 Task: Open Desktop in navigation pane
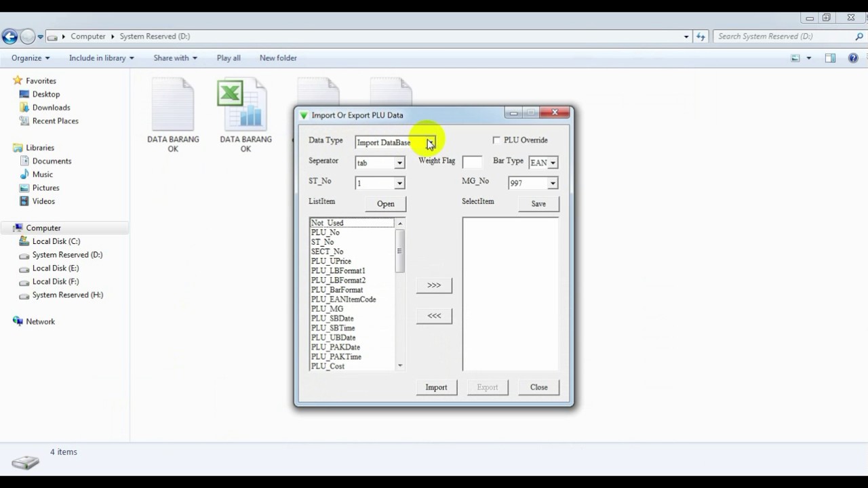(46, 94)
